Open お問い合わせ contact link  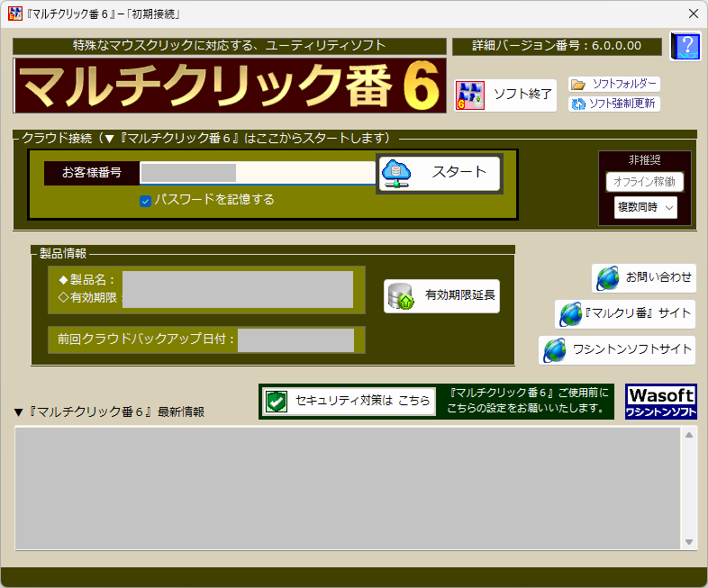point(644,278)
